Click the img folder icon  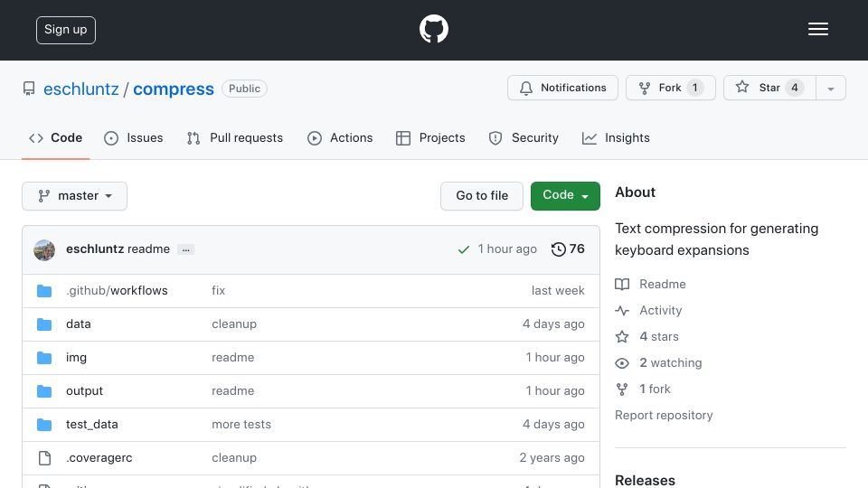(44, 358)
